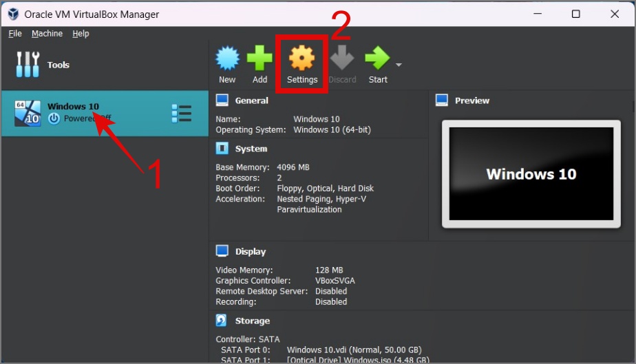Click the Powered Off status icon

(54, 118)
